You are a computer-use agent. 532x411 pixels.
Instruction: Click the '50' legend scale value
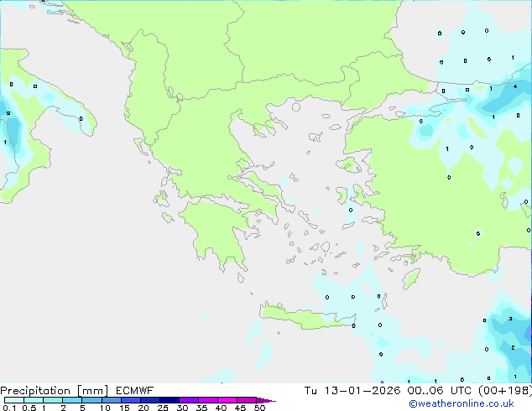coord(259,408)
